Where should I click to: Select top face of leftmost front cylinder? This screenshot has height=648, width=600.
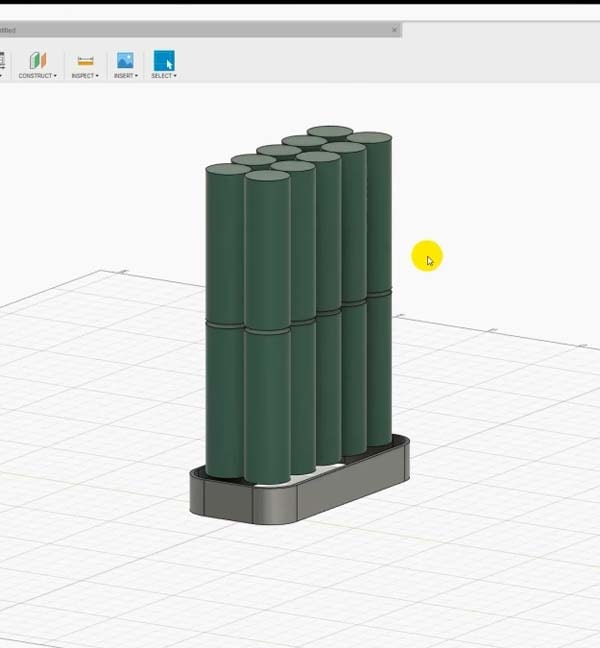[x=227, y=169]
